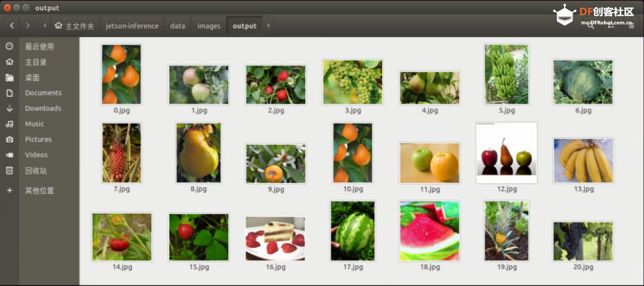Select 13.jpg yellow bananas thumbnail

[583, 161]
